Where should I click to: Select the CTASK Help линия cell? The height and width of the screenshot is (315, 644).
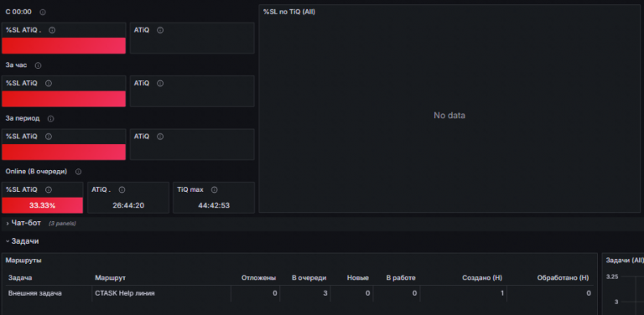pos(125,293)
